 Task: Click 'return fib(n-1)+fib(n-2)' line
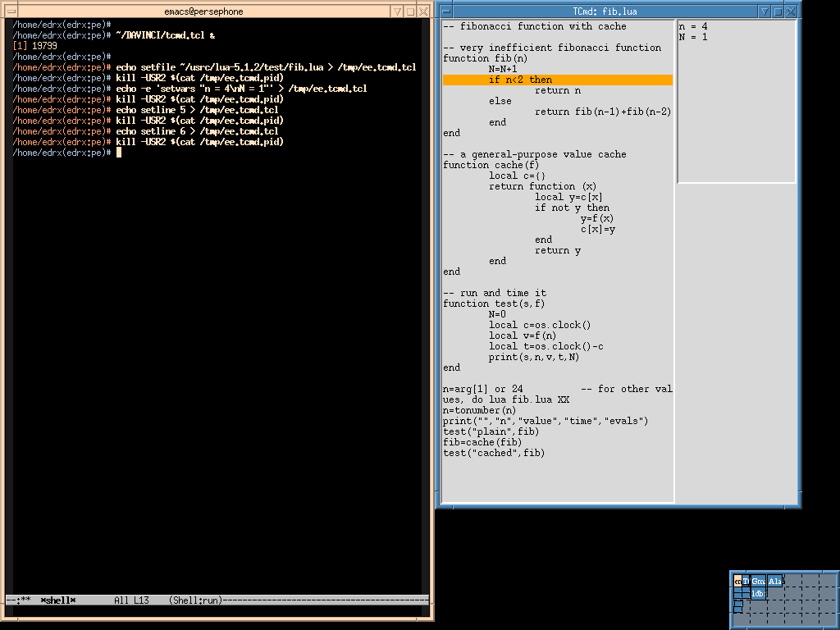coord(603,112)
